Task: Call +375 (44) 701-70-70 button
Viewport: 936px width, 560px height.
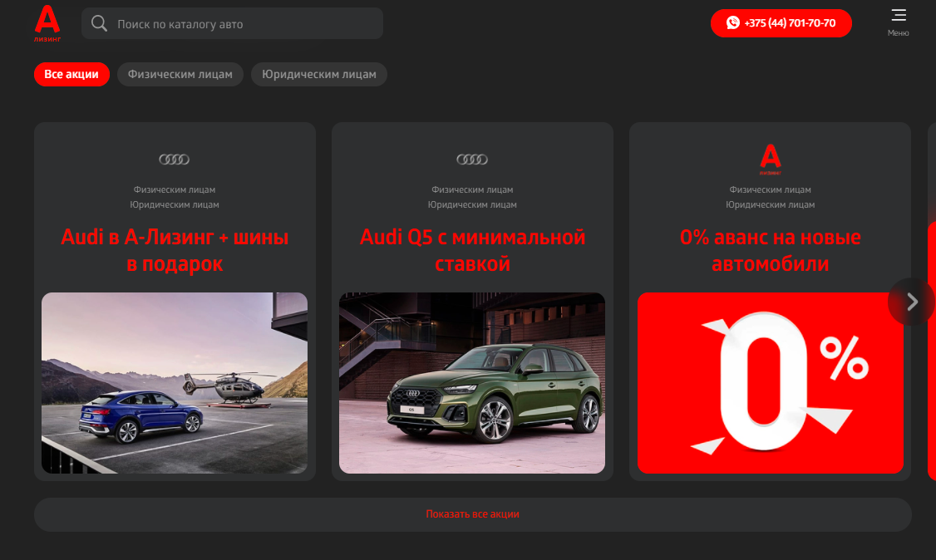Action: point(781,23)
